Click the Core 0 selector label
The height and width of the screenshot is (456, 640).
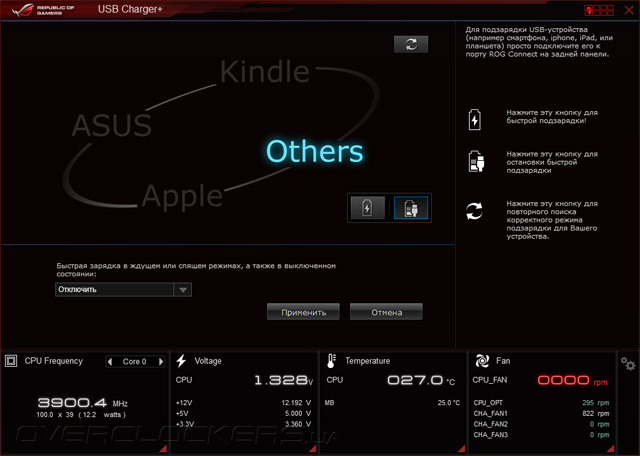[x=135, y=361]
